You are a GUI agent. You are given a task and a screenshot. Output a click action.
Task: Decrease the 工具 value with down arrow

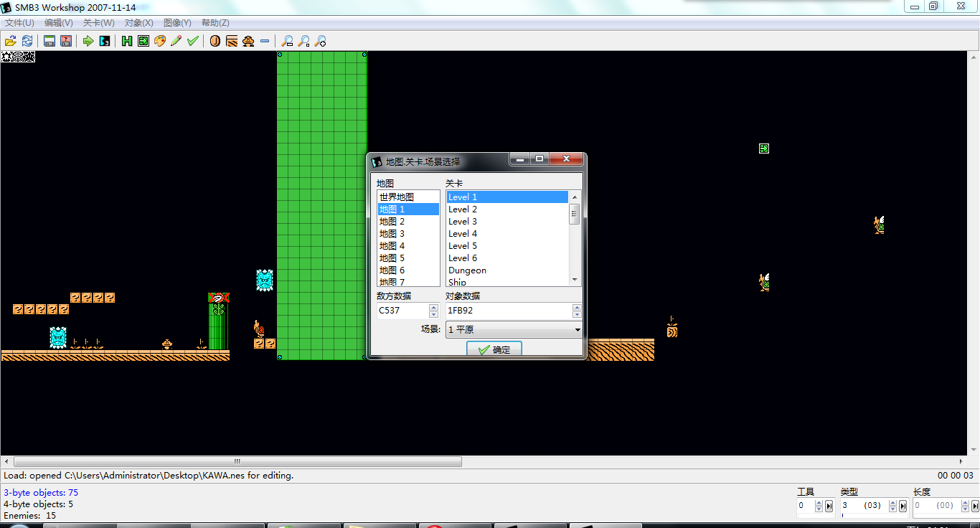pos(819,509)
